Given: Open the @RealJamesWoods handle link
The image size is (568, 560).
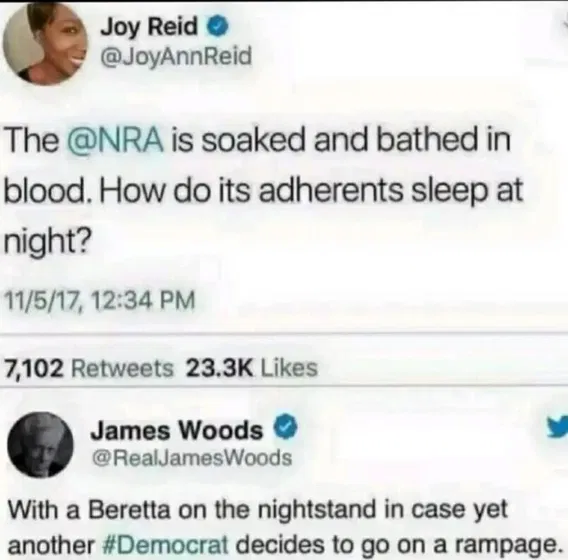Looking at the screenshot, I should pos(192,458).
